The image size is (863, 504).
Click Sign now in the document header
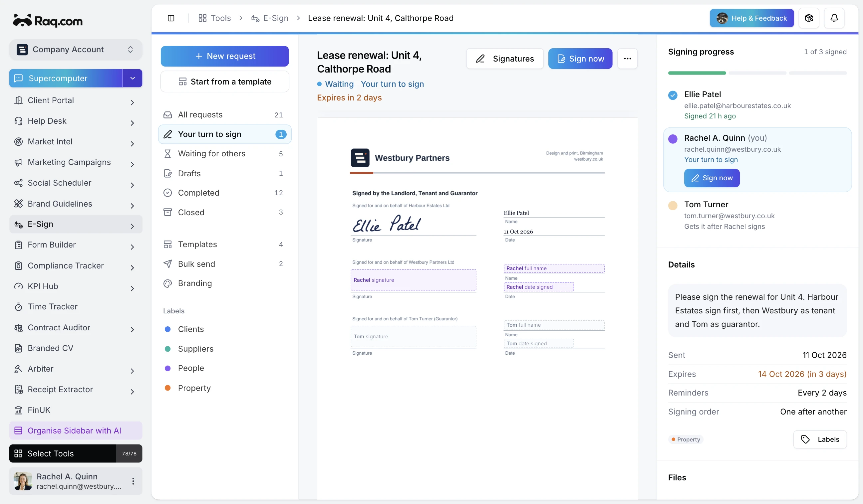[580, 59]
